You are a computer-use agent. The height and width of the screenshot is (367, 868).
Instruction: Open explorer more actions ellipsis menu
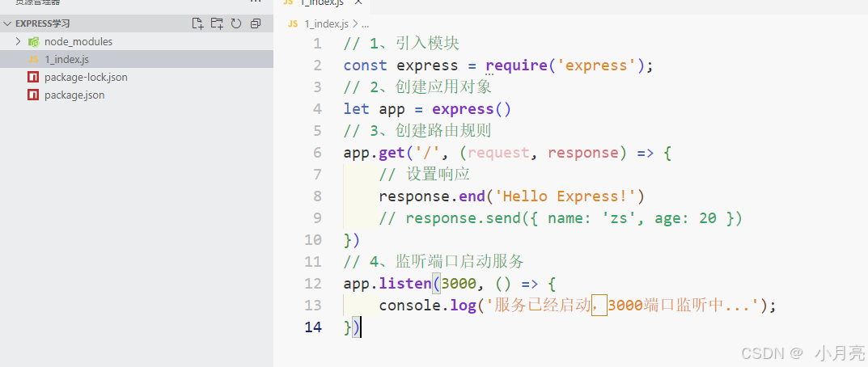coord(255,2)
